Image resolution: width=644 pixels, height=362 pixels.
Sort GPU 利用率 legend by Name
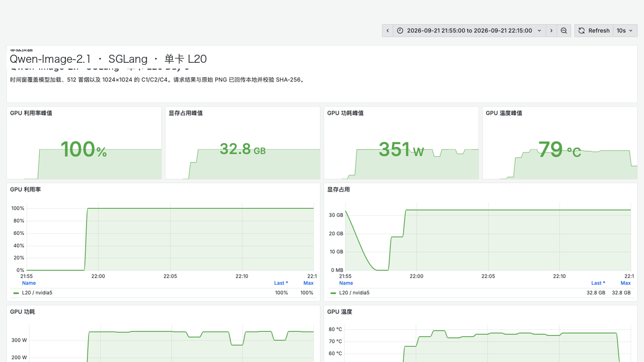pos(29,283)
